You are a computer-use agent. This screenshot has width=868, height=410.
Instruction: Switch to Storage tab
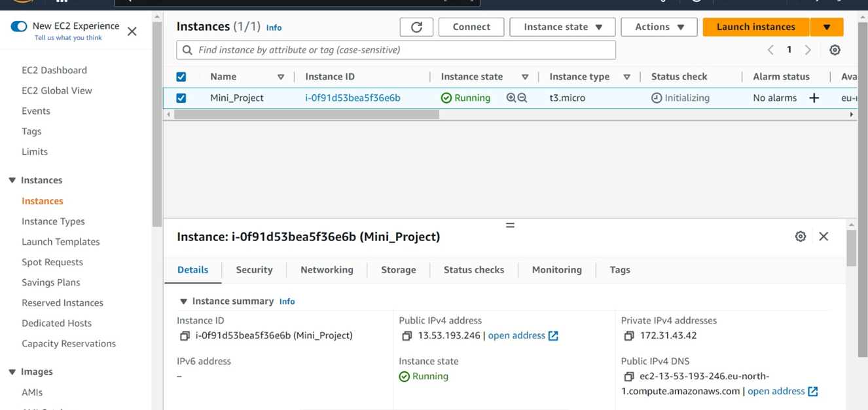pyautogui.click(x=398, y=270)
